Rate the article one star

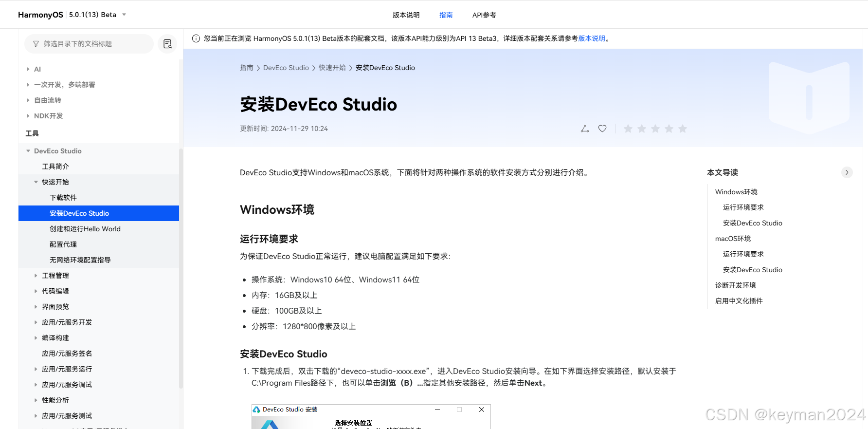click(628, 129)
